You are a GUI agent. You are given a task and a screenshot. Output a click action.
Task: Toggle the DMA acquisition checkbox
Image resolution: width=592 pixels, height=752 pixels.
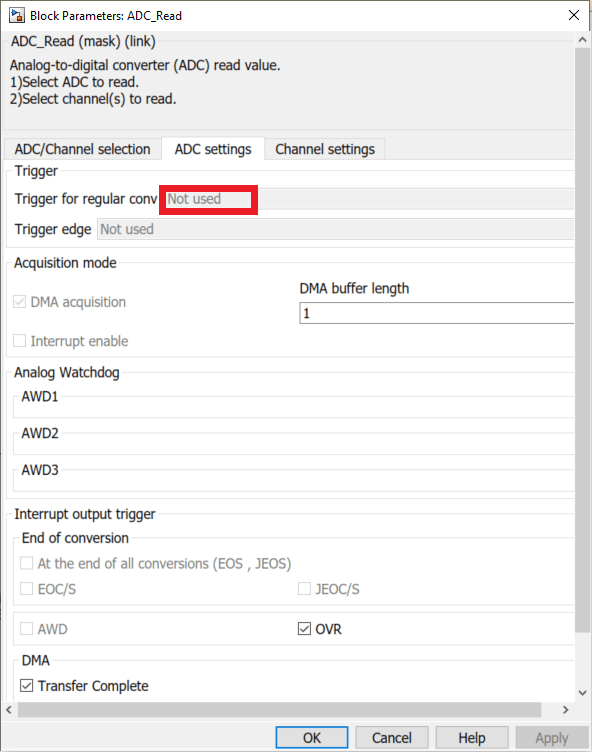19,302
